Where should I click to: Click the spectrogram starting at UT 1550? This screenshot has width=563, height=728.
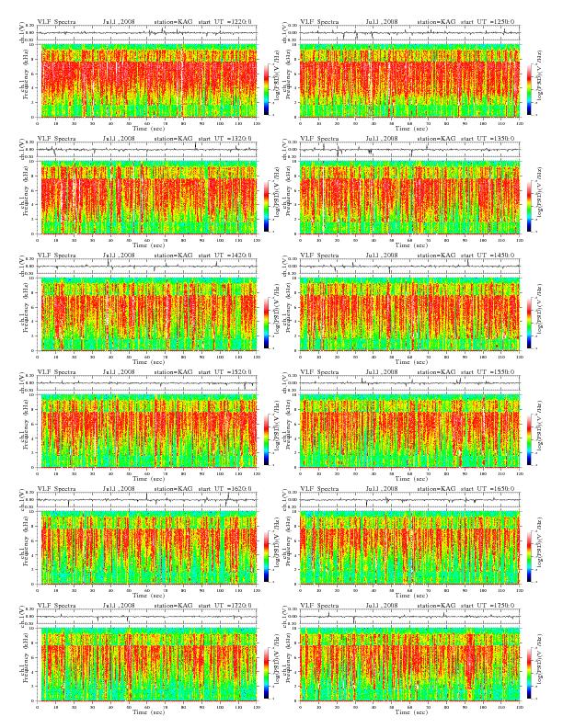(409, 431)
